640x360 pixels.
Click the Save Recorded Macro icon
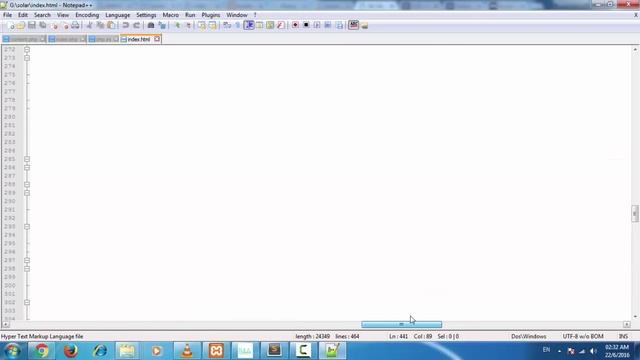point(339,25)
